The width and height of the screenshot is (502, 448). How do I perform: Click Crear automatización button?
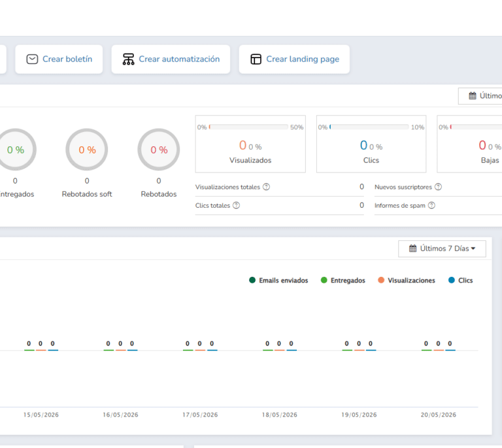point(171,59)
